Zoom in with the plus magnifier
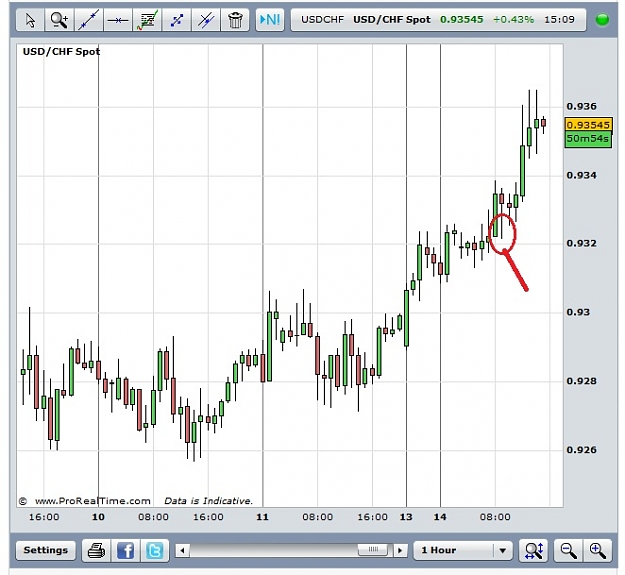This screenshot has width=625, height=575. point(597,550)
